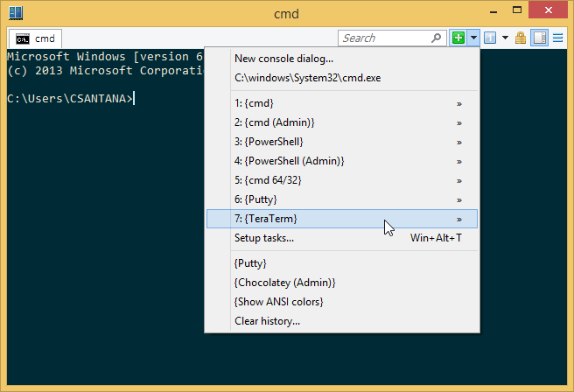Choose "New console dialog..." menu item
Screen dimensions: 574x392
(x=283, y=59)
